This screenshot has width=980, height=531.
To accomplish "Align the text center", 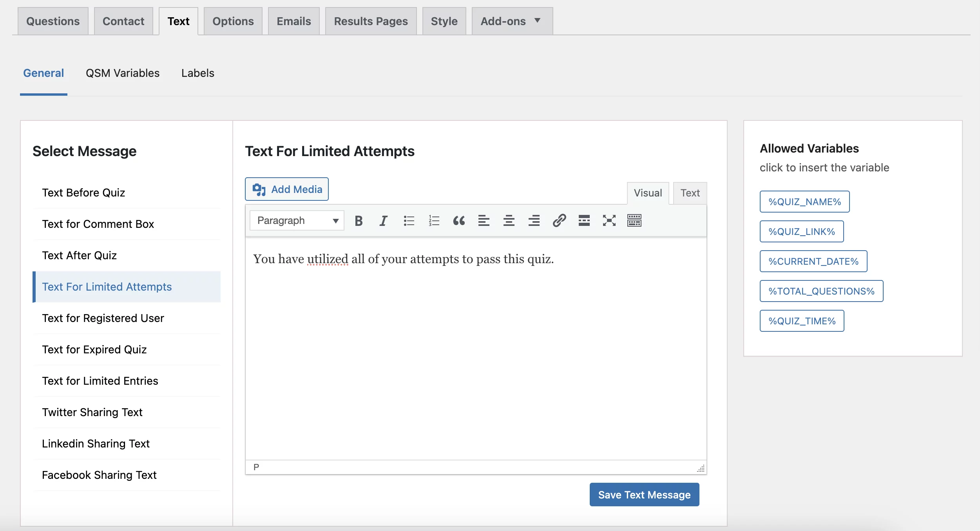I will point(509,220).
